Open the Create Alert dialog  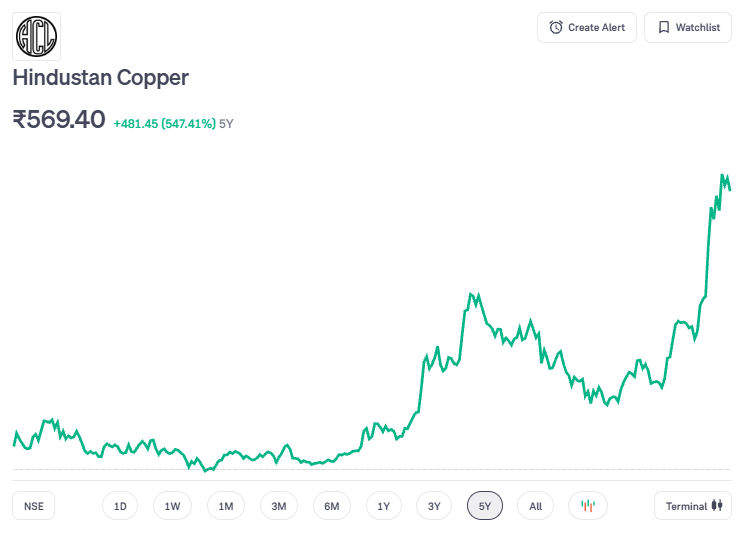tap(586, 27)
